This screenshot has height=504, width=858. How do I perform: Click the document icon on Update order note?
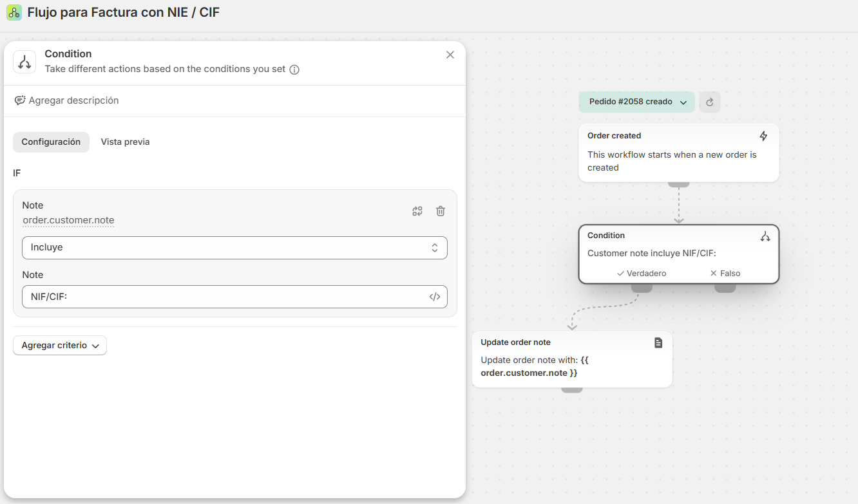pyautogui.click(x=658, y=342)
